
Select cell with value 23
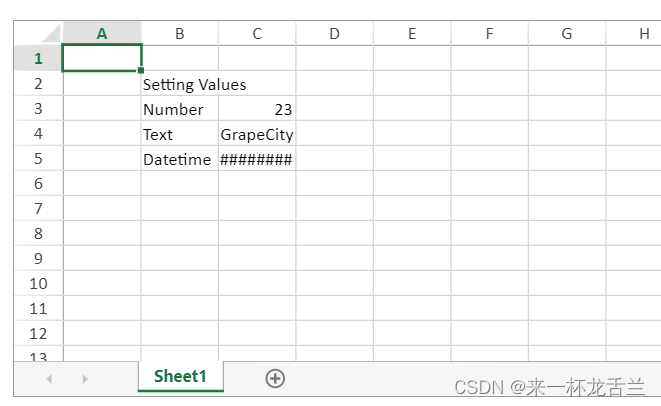point(257,109)
